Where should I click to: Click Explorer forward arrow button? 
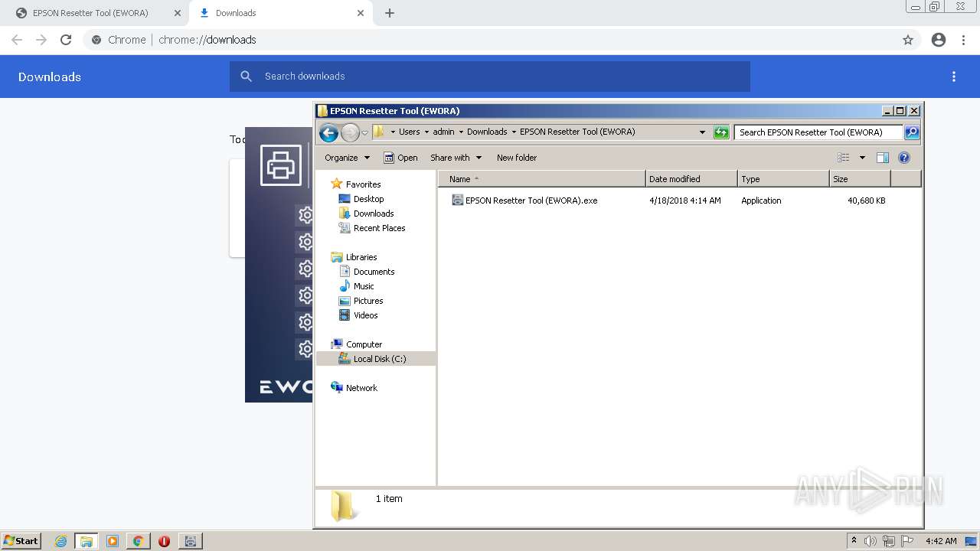350,133
